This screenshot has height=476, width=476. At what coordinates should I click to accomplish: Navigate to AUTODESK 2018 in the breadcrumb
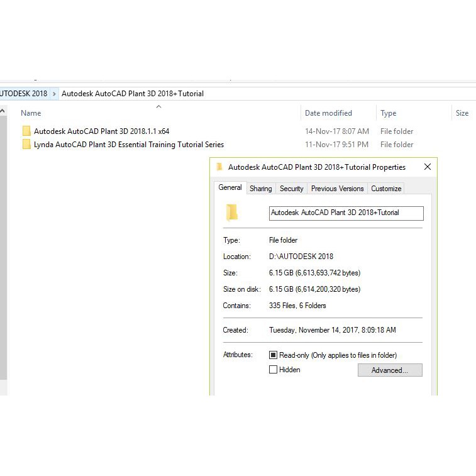(x=23, y=94)
